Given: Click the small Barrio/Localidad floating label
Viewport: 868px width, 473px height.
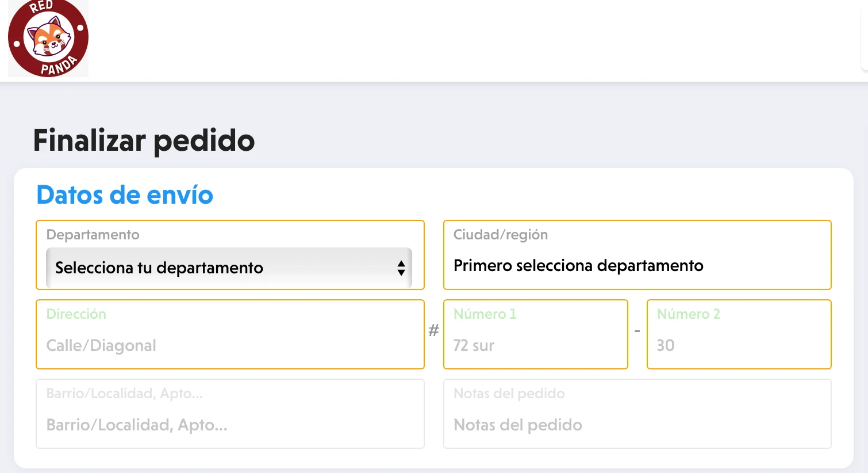Looking at the screenshot, I should coord(124,394).
